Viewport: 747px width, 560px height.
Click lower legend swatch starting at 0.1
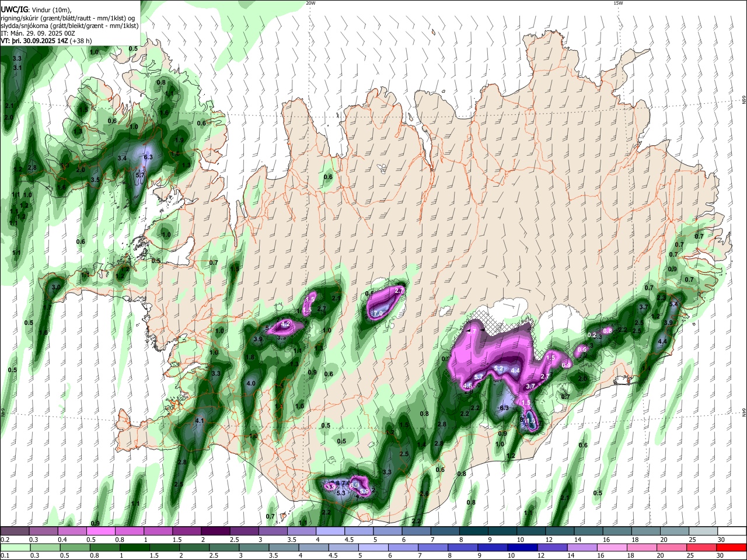tap(15, 547)
